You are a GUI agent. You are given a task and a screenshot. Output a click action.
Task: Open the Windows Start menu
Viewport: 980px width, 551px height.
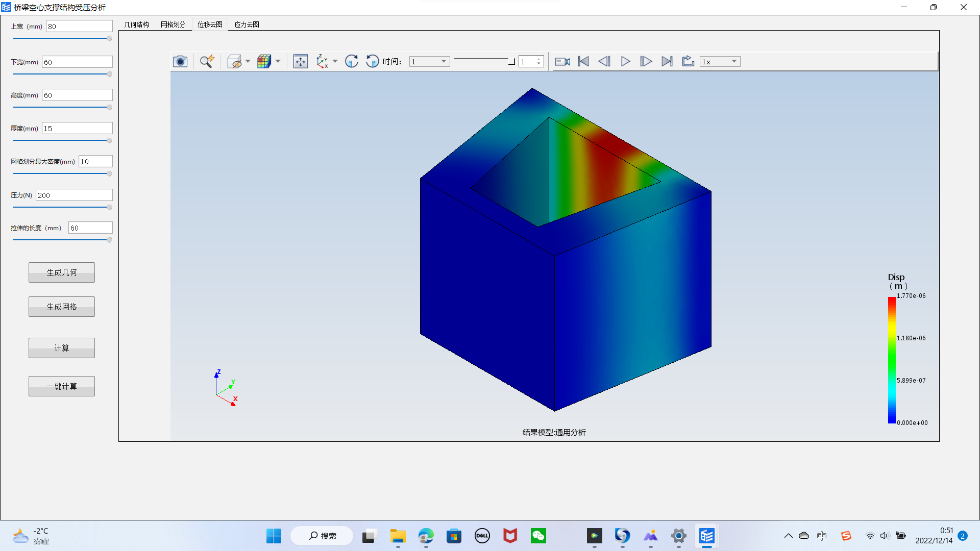[274, 536]
